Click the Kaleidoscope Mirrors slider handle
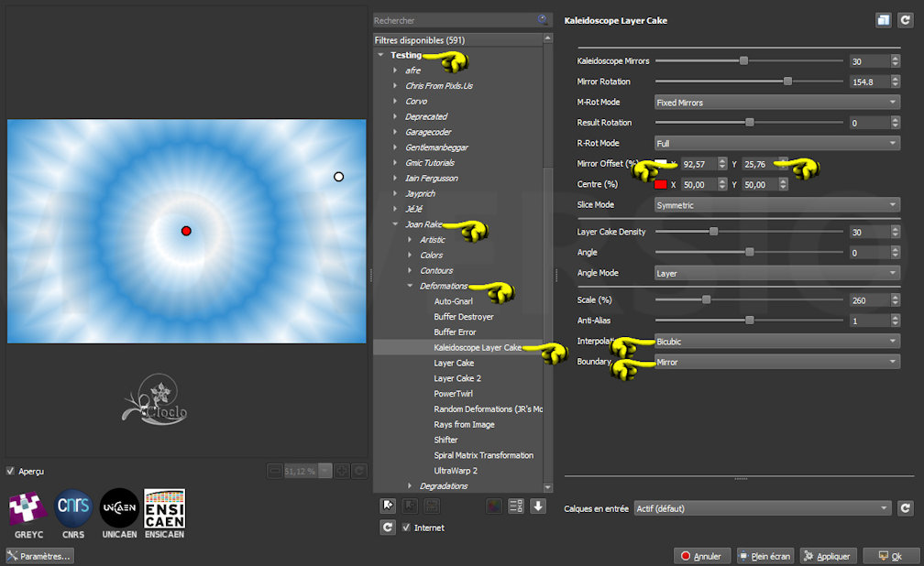 tap(743, 61)
